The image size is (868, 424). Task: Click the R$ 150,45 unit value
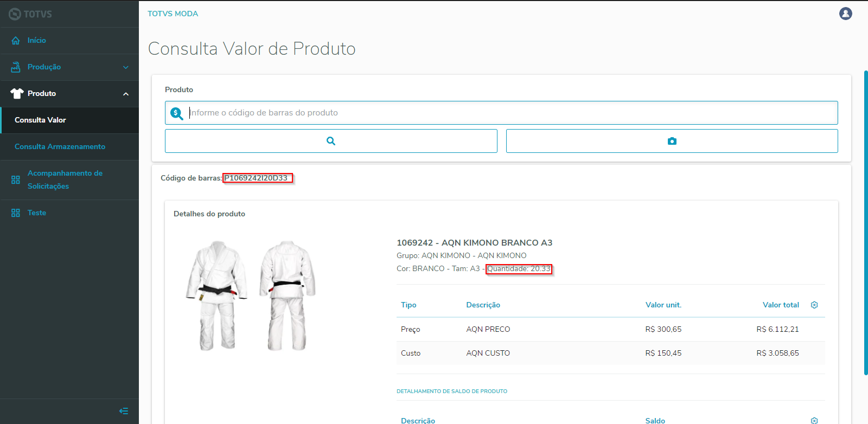pos(663,354)
